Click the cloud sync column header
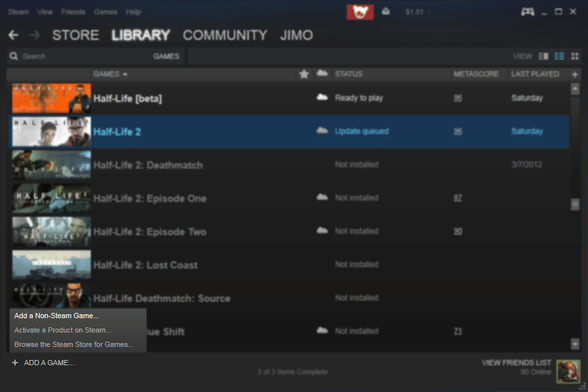Screen dimensions: 588x392 pos(321,74)
